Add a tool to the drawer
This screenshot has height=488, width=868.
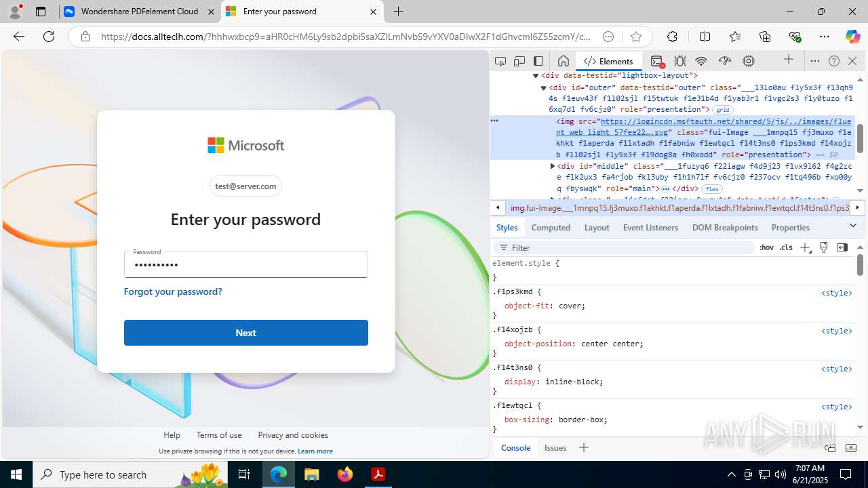click(x=584, y=447)
